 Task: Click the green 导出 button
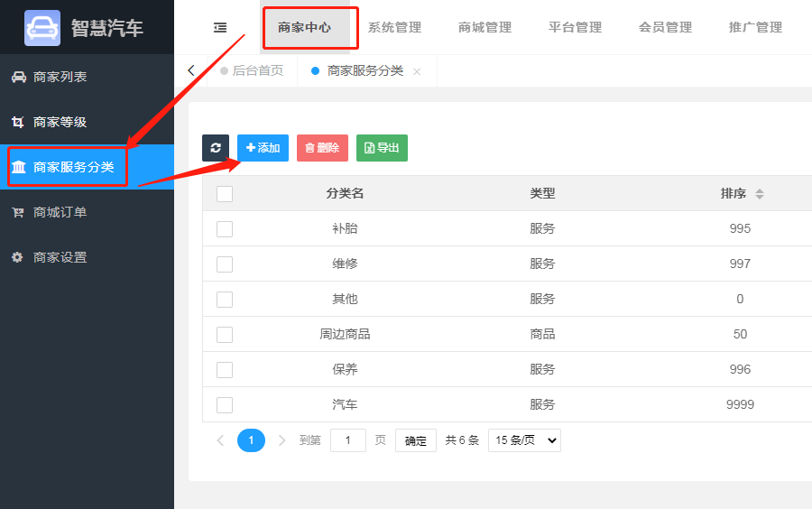[x=383, y=148]
